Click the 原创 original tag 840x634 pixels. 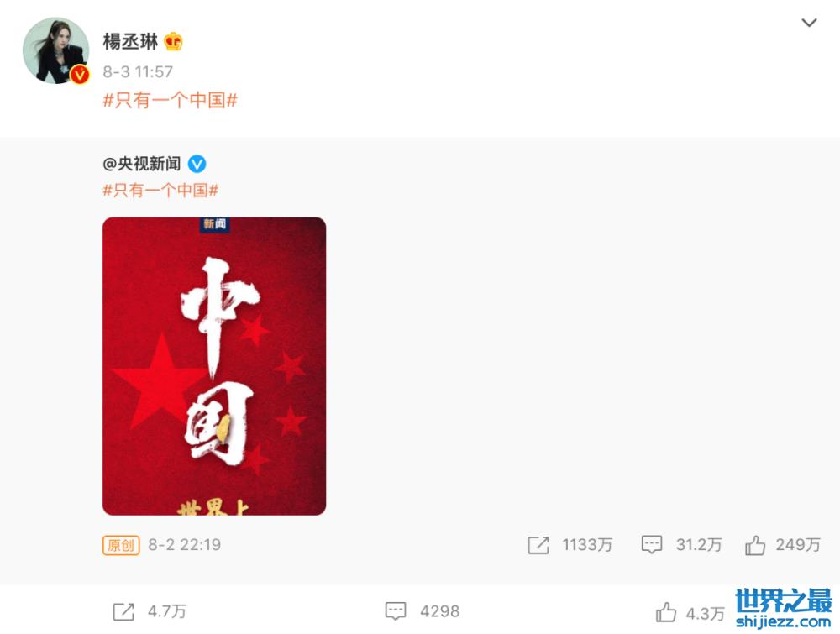click(x=121, y=545)
